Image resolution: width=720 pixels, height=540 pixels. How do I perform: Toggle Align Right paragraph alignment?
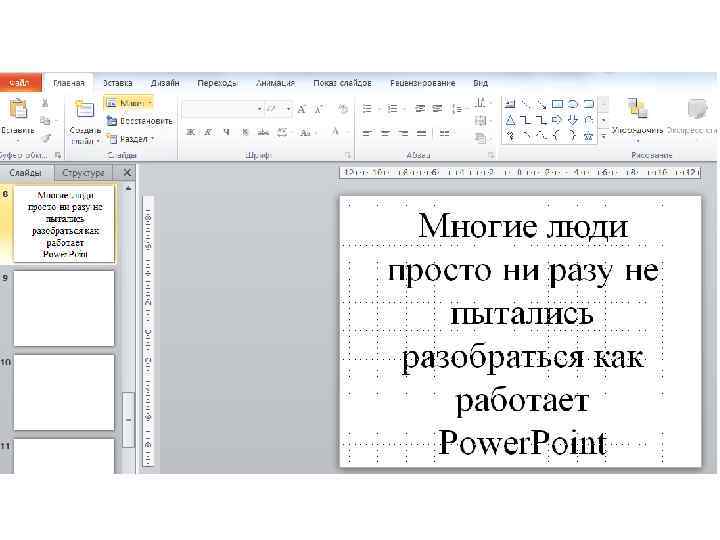403,133
